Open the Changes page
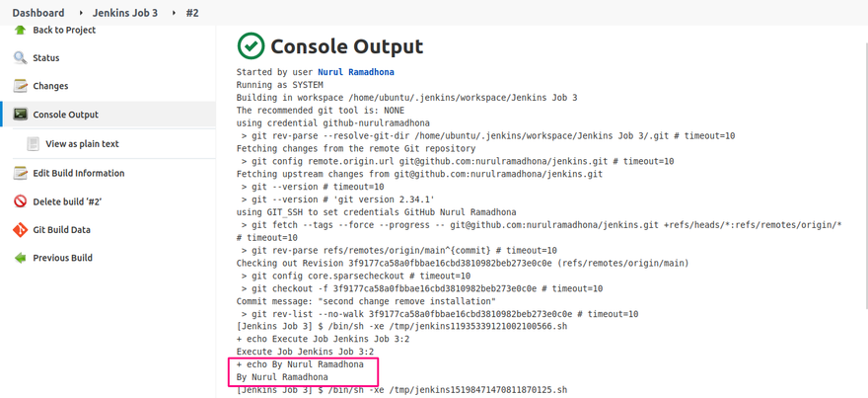This screenshot has width=868, height=398. [x=50, y=86]
